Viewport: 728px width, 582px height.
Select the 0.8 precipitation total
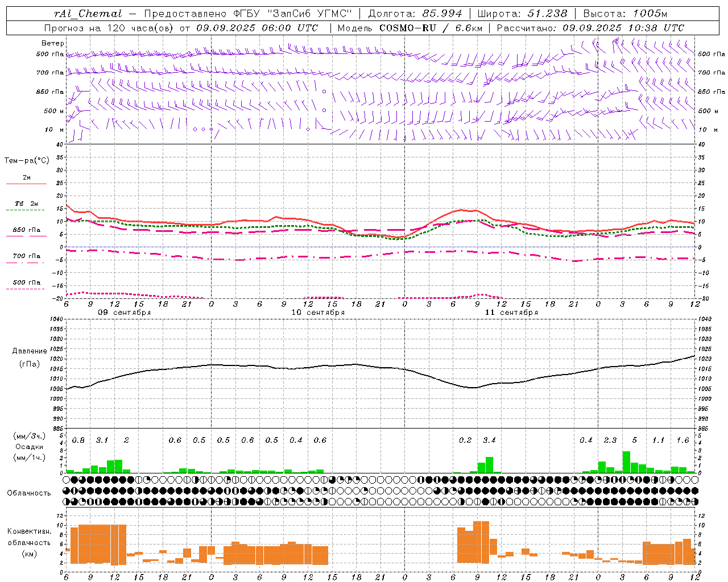[x=78, y=440]
